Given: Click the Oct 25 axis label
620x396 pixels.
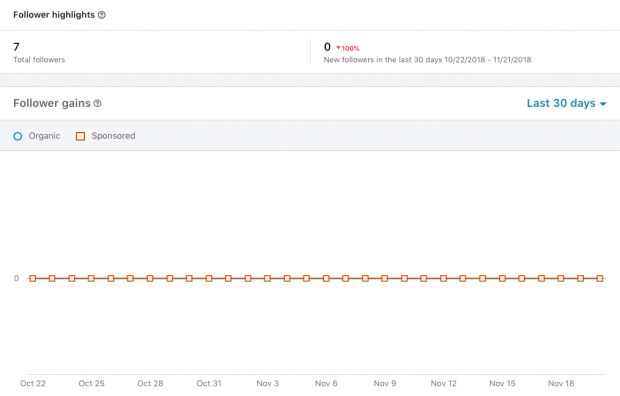Looking at the screenshot, I should point(91,383).
